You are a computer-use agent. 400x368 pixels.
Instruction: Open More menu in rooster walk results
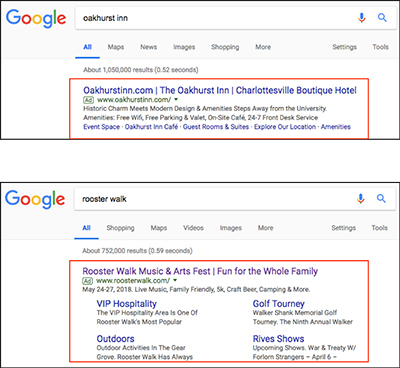[265, 228]
